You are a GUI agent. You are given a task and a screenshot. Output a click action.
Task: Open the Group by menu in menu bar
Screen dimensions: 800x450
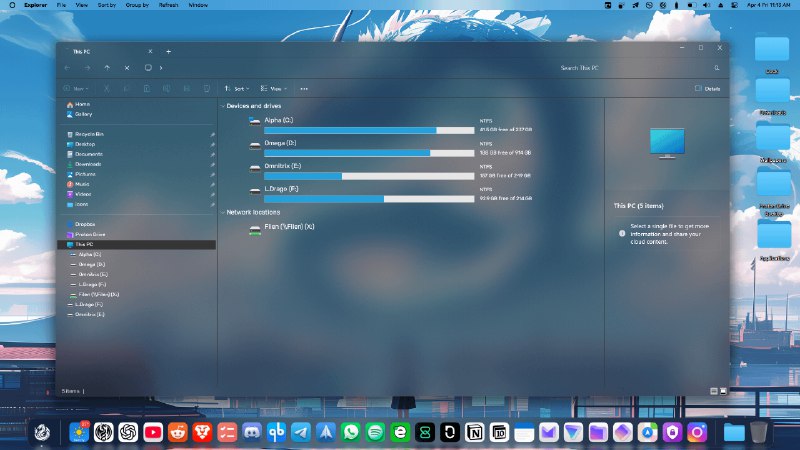click(137, 5)
